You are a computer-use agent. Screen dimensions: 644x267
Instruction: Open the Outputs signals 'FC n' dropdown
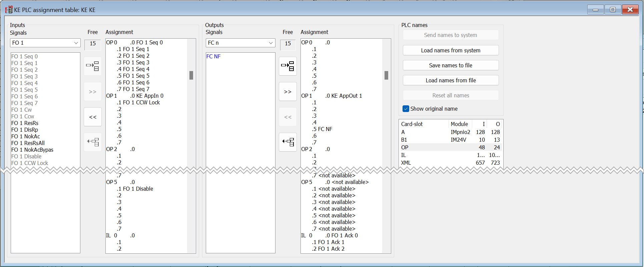pyautogui.click(x=240, y=43)
